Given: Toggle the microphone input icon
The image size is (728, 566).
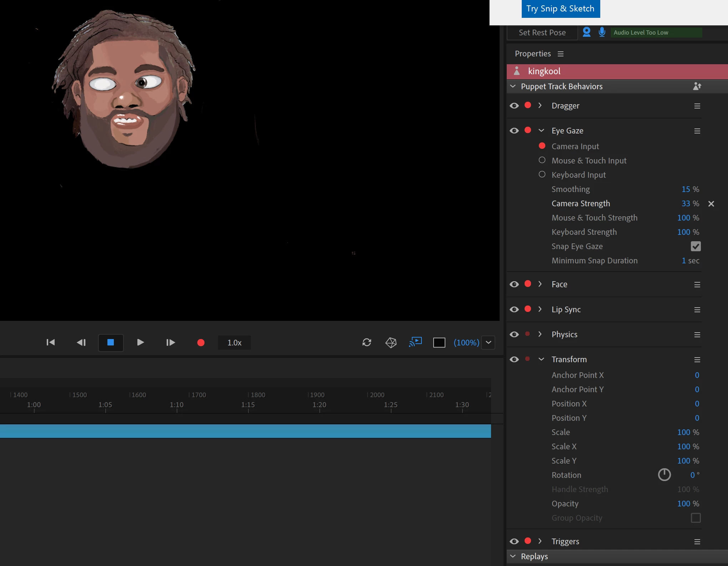Looking at the screenshot, I should (x=602, y=32).
